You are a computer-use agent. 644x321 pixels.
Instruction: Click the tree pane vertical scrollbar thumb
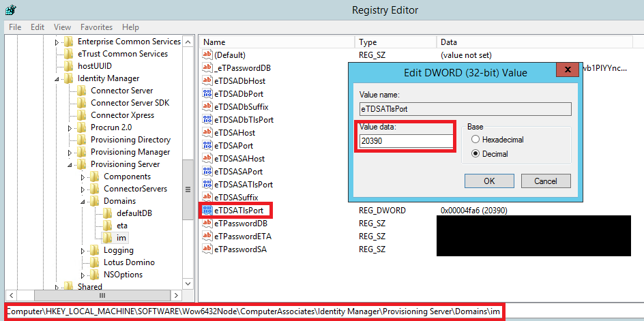[188, 189]
